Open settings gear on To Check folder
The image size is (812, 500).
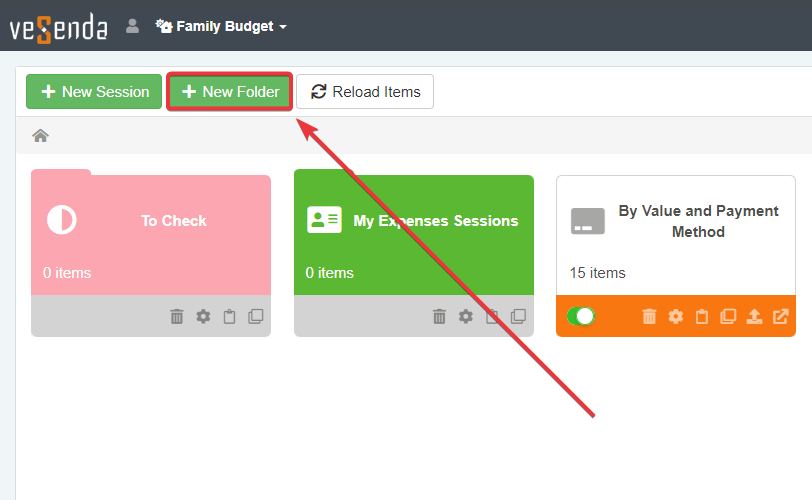(x=203, y=316)
